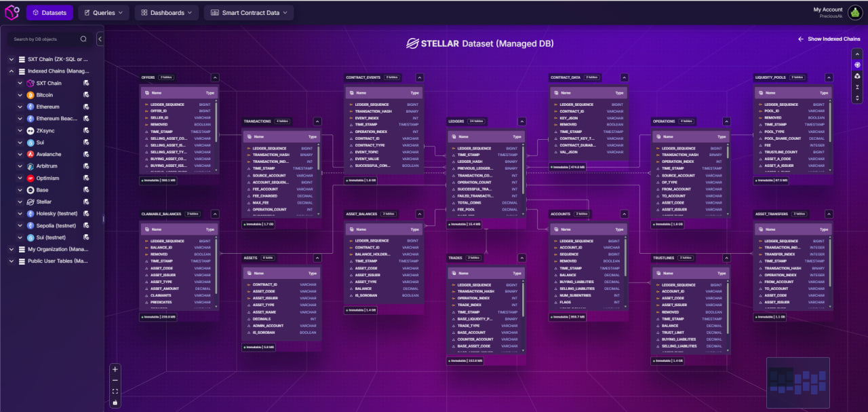The image size is (868, 412).
Task: Click the schema icon beside Optimism
Action: [x=87, y=178]
